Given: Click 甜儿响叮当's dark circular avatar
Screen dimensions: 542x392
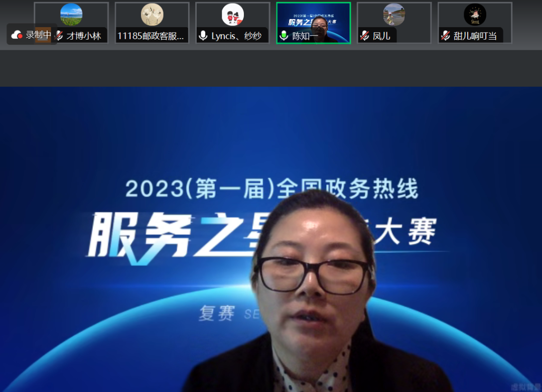Looking at the screenshot, I should point(475,15).
